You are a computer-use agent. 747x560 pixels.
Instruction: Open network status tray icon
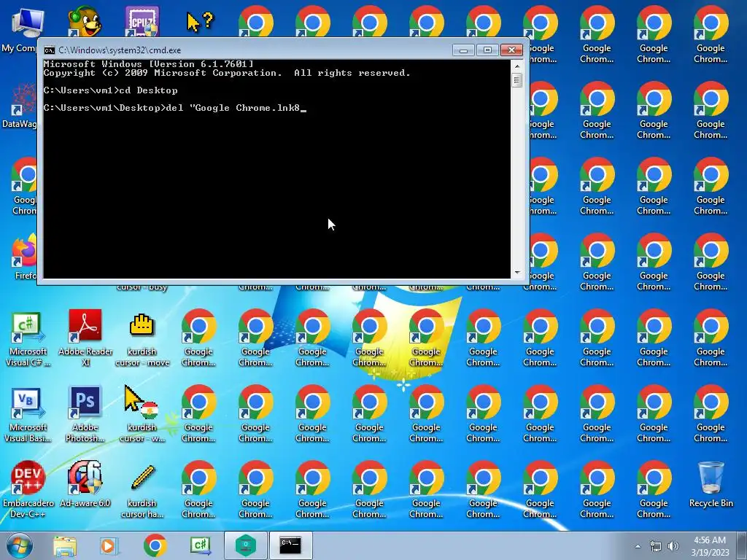point(656,546)
